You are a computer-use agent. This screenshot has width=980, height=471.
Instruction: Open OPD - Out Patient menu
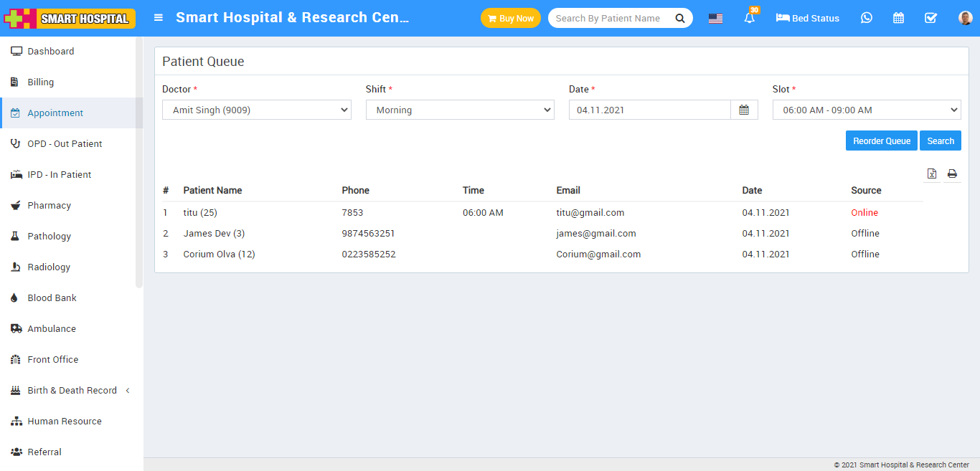65,143
